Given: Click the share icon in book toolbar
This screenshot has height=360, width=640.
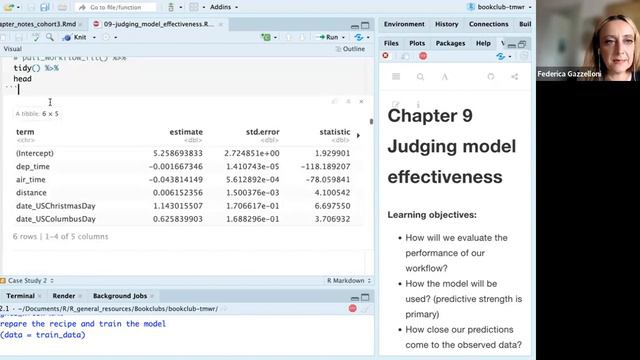Looking at the screenshot, I should pyautogui.click(x=515, y=76).
